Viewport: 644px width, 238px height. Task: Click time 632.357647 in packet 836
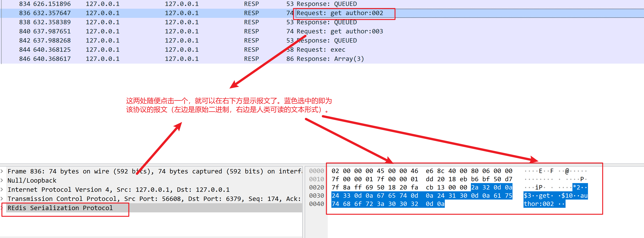[52, 13]
